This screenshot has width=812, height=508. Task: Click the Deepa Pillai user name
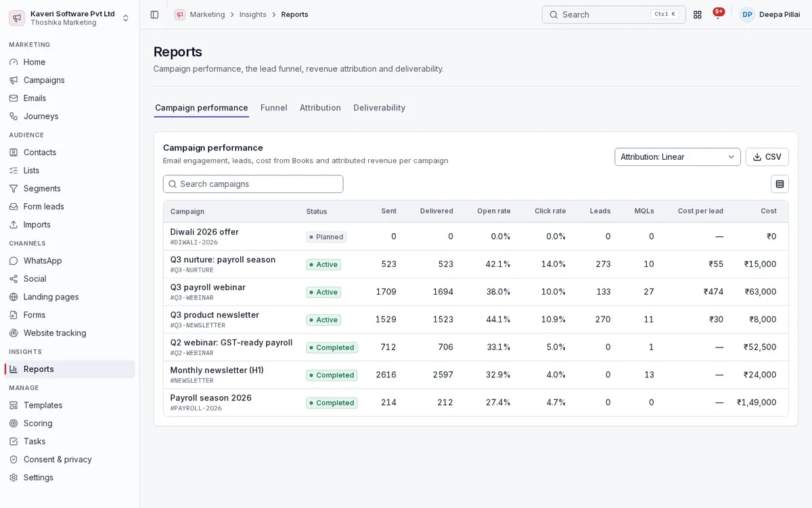(x=780, y=14)
